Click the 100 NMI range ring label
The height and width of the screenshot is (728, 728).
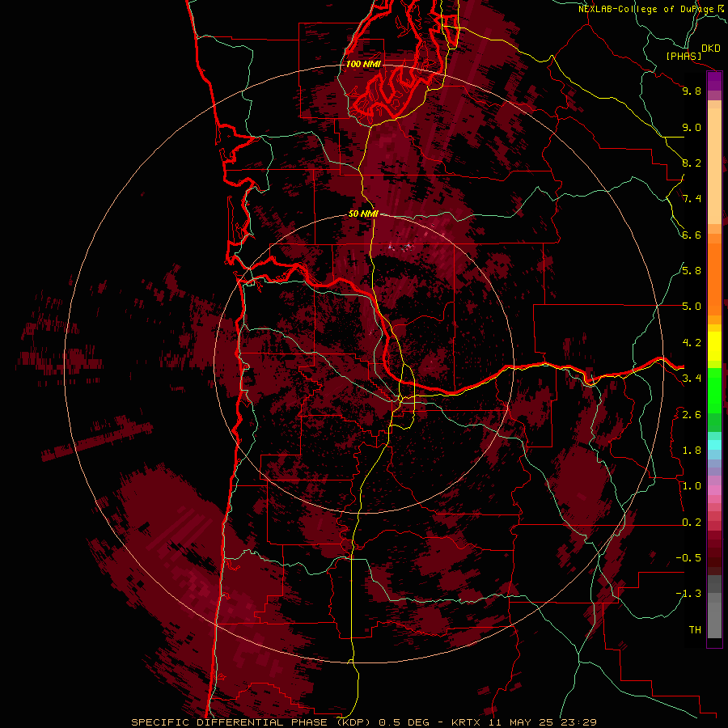click(x=363, y=64)
